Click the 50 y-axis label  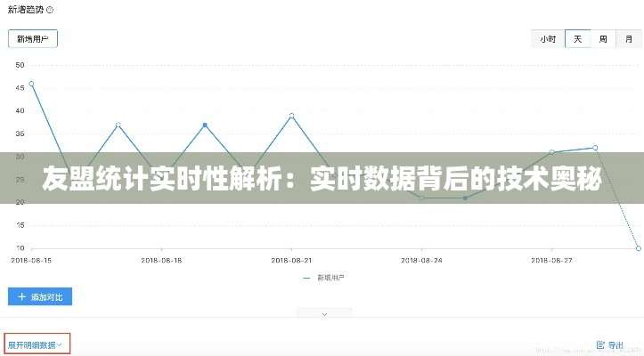20,65
